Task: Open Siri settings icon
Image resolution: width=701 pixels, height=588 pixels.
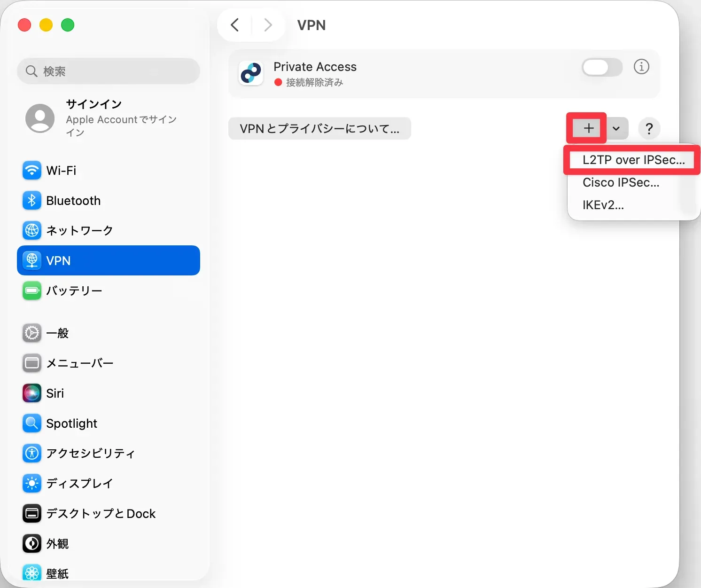Action: tap(31, 393)
